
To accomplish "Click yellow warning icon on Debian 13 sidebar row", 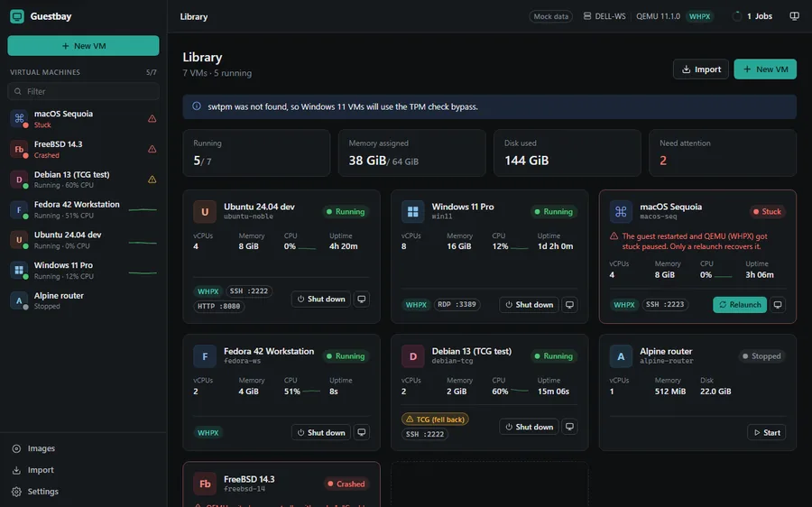I will [152, 180].
